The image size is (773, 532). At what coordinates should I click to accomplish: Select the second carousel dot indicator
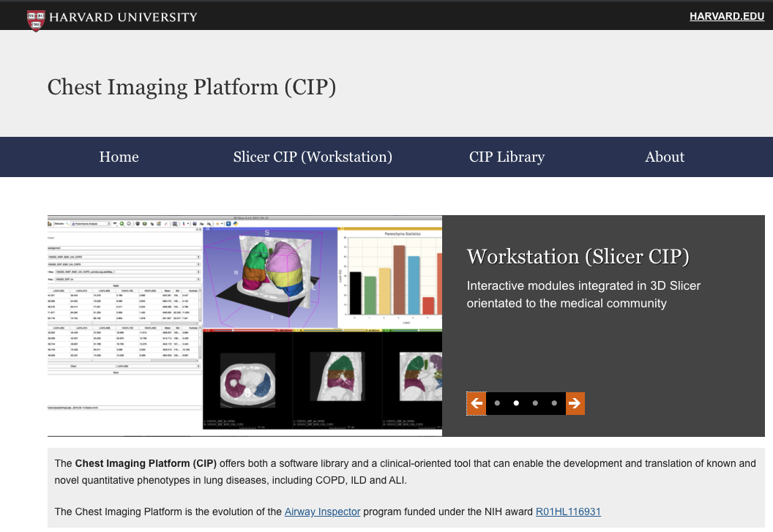coord(515,403)
